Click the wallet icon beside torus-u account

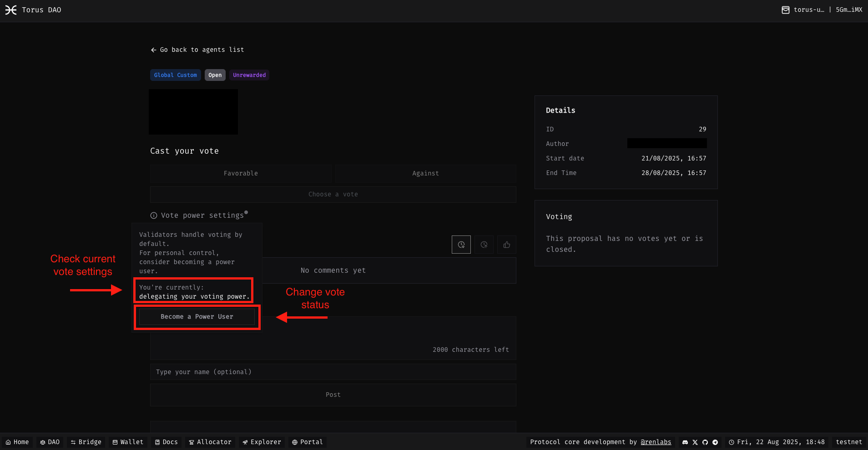(785, 10)
